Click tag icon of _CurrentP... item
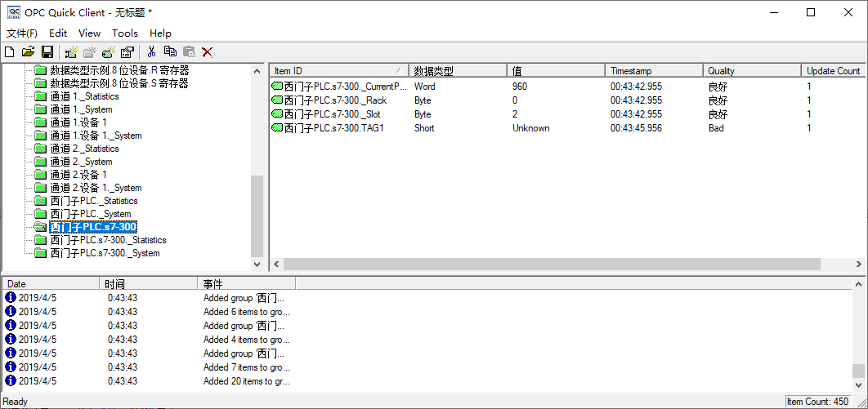This screenshot has height=409, width=868. click(277, 87)
